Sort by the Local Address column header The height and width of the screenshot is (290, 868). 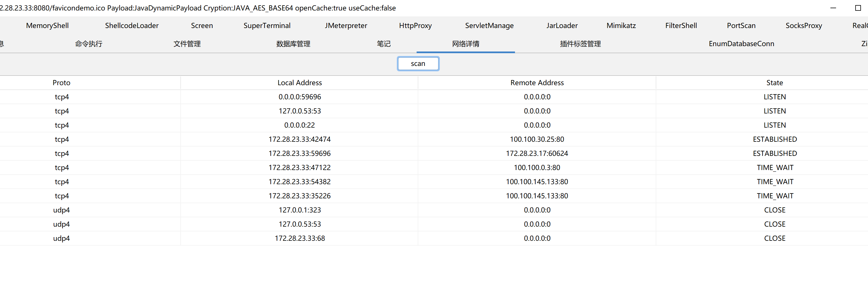[300, 83]
